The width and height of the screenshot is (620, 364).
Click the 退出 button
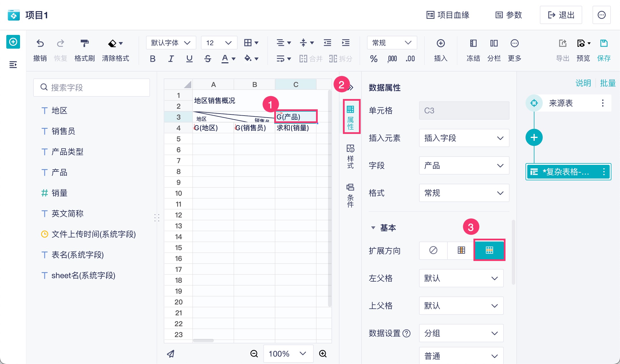click(x=561, y=15)
